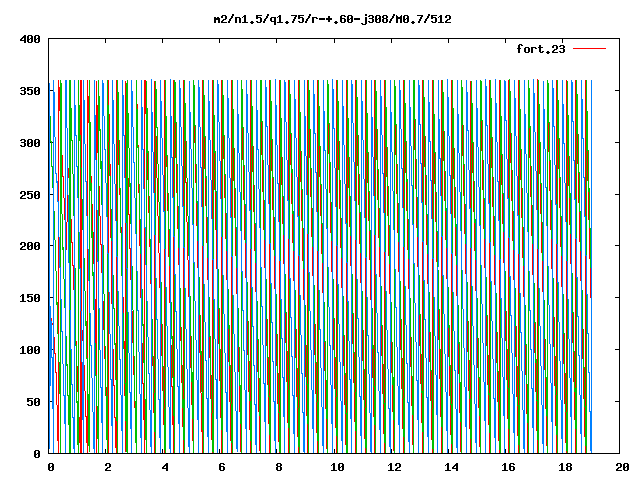The height and width of the screenshot is (480, 640).
Task: Click the y-axis label 150
Action: click(x=30, y=298)
